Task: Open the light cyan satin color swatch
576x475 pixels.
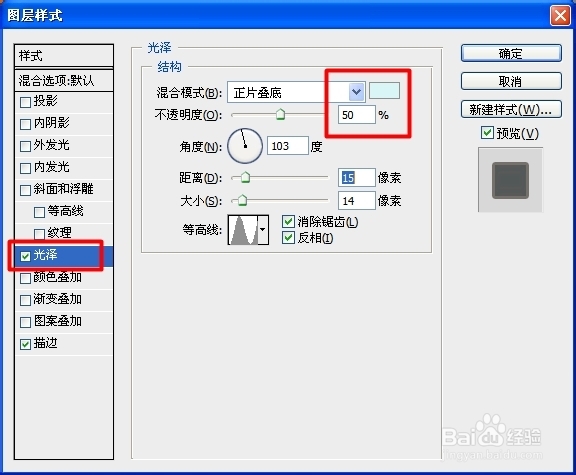Action: (384, 91)
